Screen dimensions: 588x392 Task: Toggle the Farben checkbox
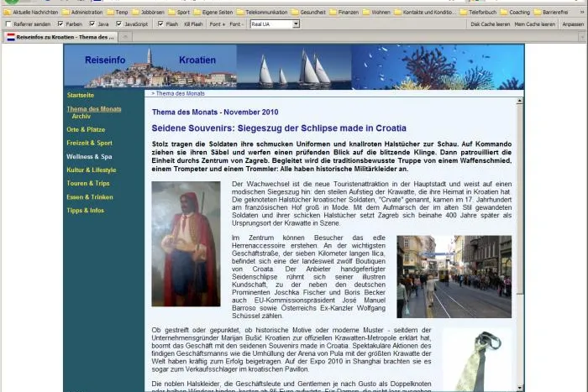(60, 24)
